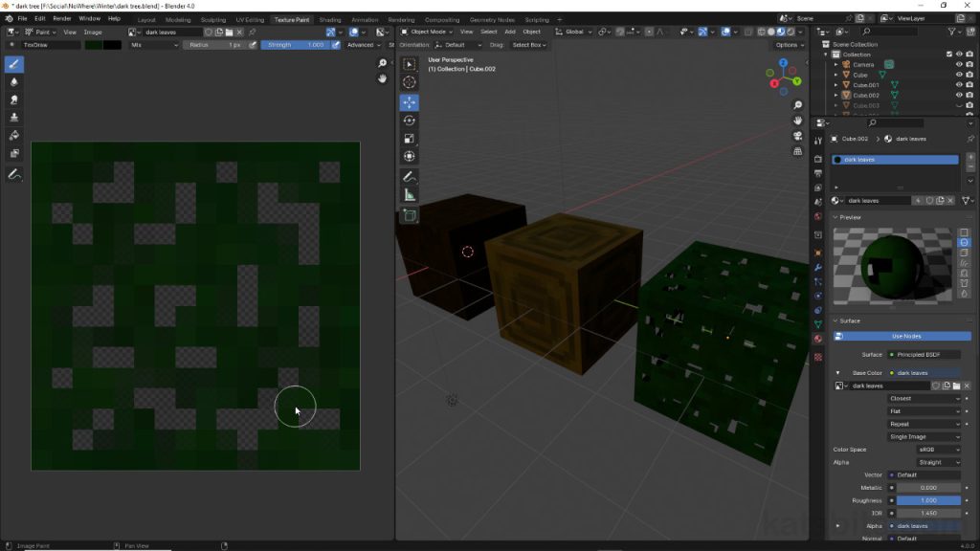Select the Clone brush tool
980x551 pixels.
coord(13,117)
